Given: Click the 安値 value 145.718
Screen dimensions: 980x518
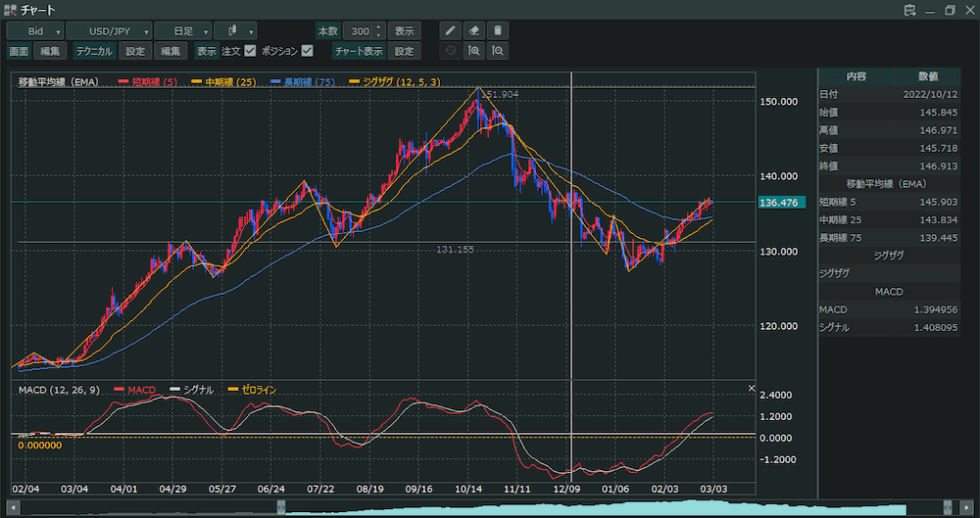Looking at the screenshot, I should [939, 148].
